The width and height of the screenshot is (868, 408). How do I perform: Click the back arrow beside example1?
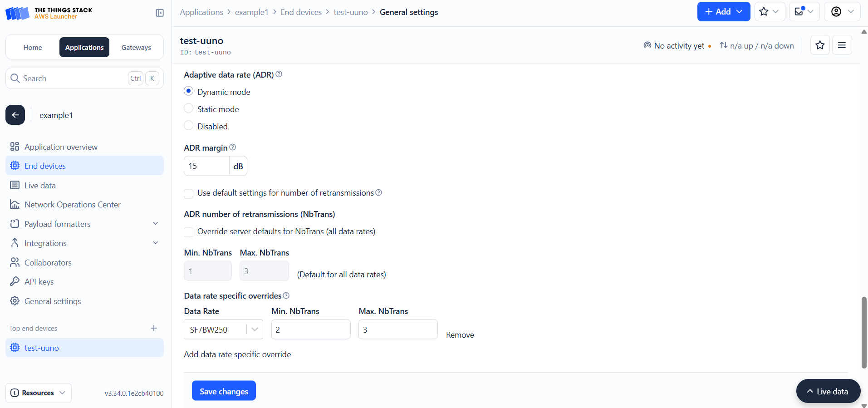coord(15,115)
